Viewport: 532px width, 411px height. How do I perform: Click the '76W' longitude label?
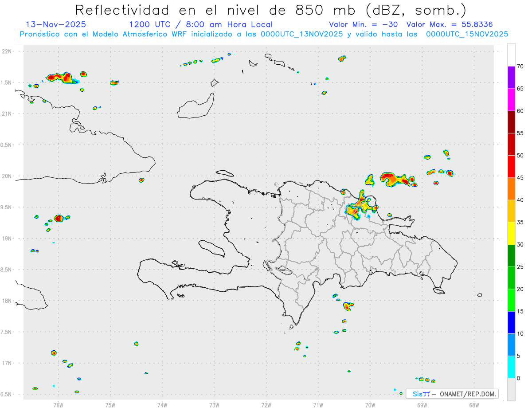pos(58,405)
